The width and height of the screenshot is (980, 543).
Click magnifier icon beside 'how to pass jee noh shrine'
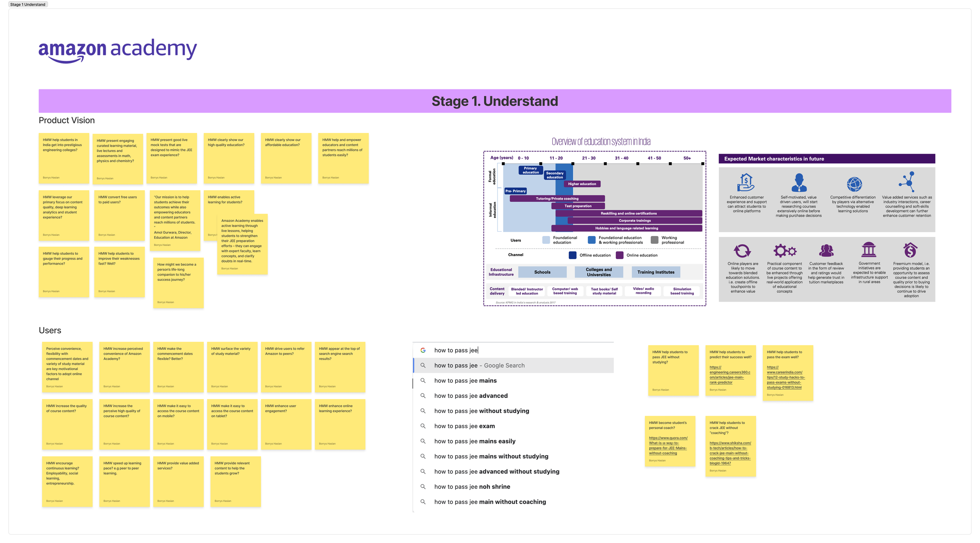[x=423, y=487]
